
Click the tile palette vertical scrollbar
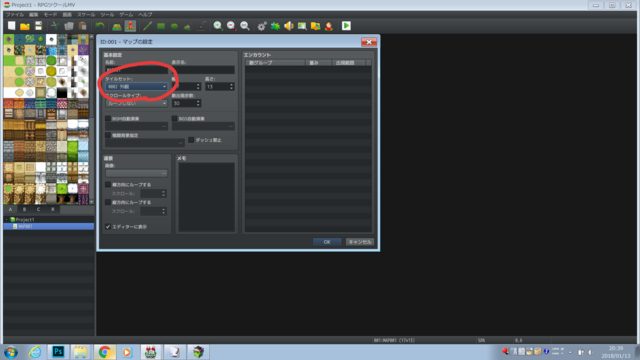(x=91, y=119)
